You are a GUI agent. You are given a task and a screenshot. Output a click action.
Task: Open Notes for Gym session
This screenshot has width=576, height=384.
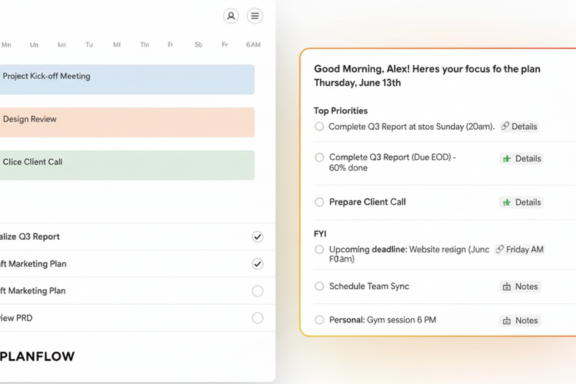(x=520, y=320)
